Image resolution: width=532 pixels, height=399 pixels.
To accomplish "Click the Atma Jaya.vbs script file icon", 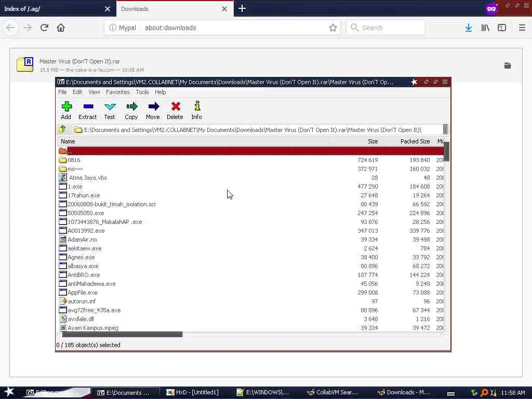I will coord(63,177).
